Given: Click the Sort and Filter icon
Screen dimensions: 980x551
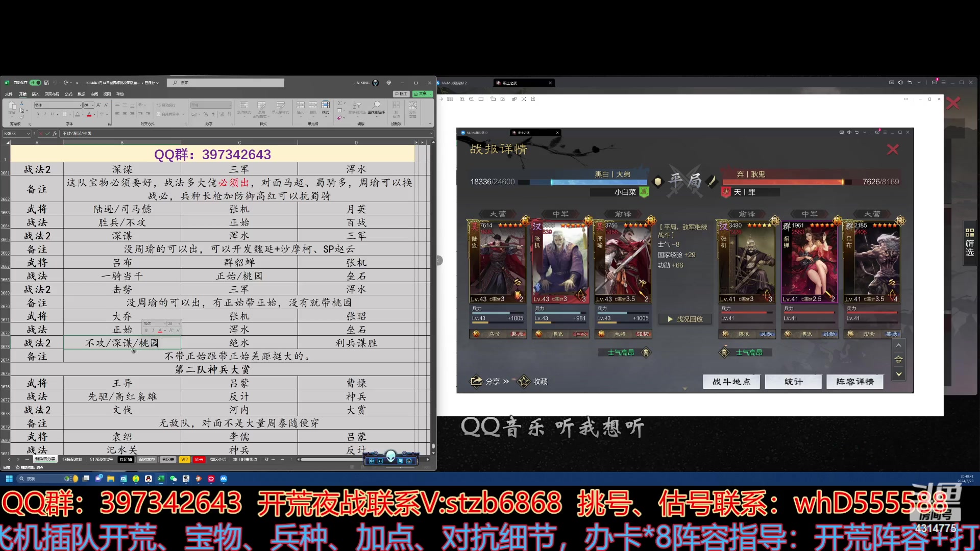Looking at the screenshot, I should (x=357, y=105).
